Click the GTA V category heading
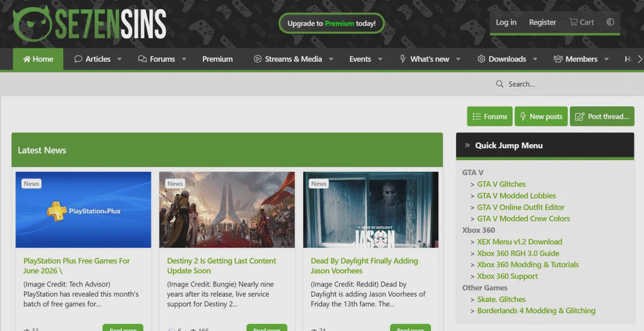644x331 pixels. [x=473, y=172]
